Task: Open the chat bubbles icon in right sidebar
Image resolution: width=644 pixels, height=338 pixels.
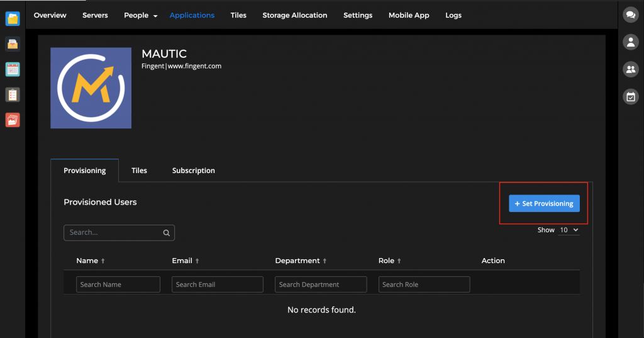Action: (x=630, y=15)
